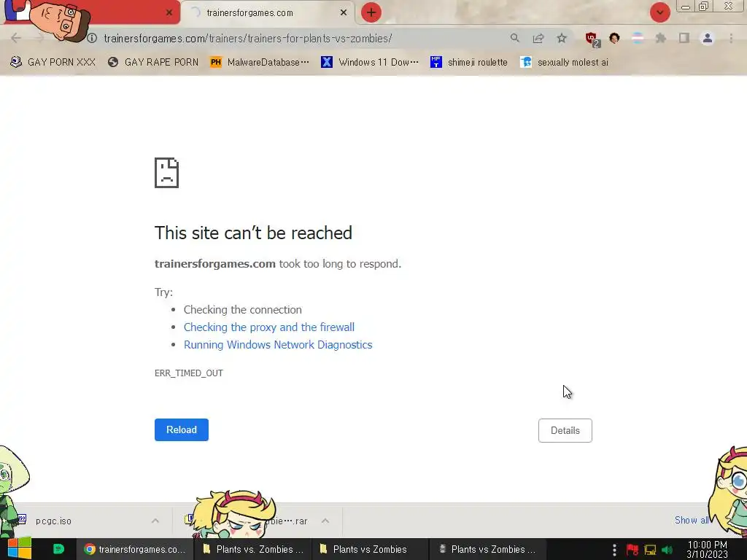The height and width of the screenshot is (560, 747).
Task: Click the address bar URL
Action: [x=248, y=38]
